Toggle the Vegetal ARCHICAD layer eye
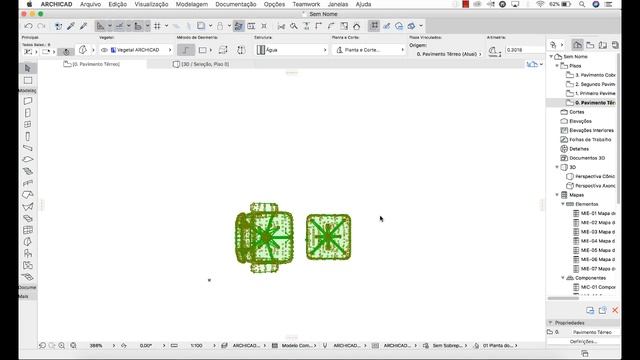640x360 pixels. pos(104,50)
